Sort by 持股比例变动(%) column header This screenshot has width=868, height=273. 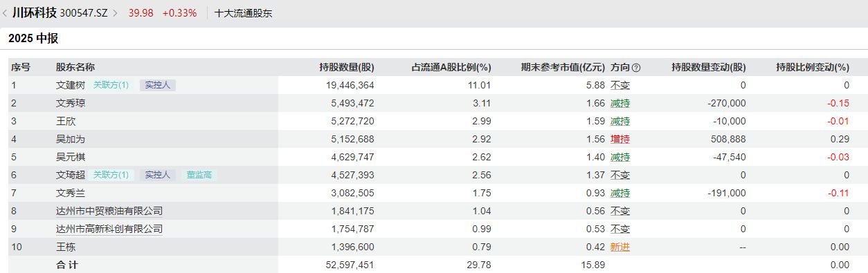pyautogui.click(x=813, y=68)
